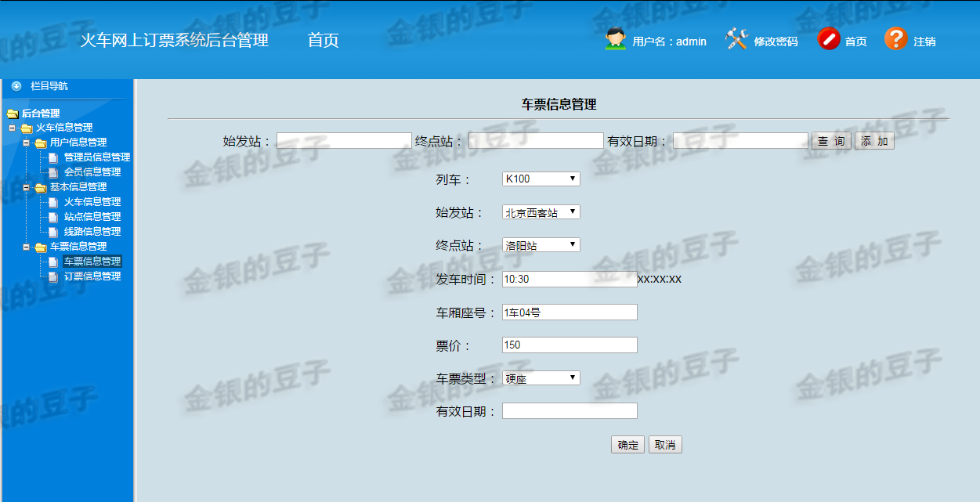Viewport: 980px width, 502px height.
Task: Click the page icon beside 管理员信息管理
Action: coord(52,156)
